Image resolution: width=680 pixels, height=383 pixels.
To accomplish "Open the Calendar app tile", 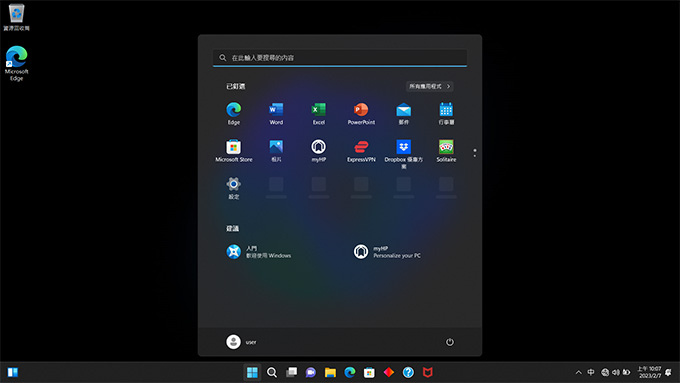I will (x=446, y=114).
